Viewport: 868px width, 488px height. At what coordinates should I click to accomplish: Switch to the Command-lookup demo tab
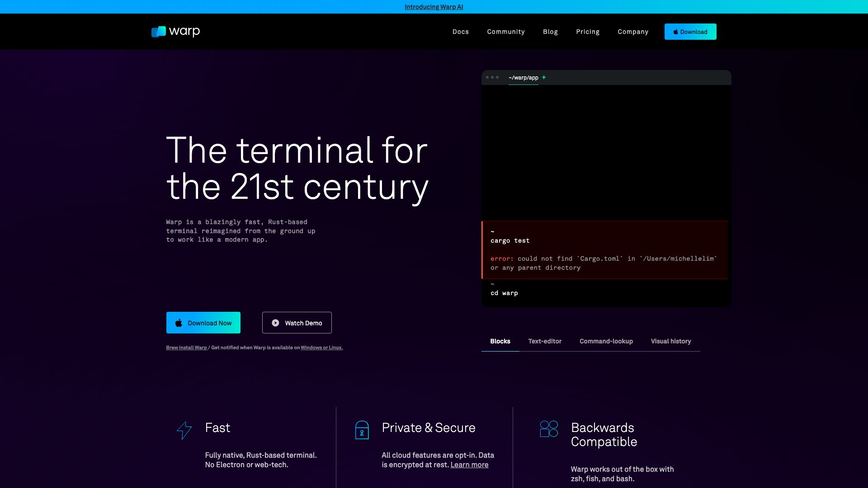[x=606, y=341]
